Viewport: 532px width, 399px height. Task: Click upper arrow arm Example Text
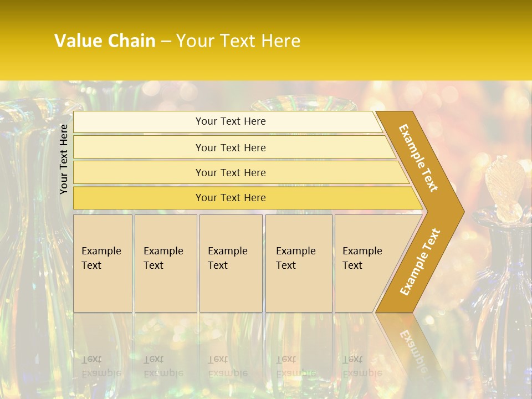tap(418, 158)
